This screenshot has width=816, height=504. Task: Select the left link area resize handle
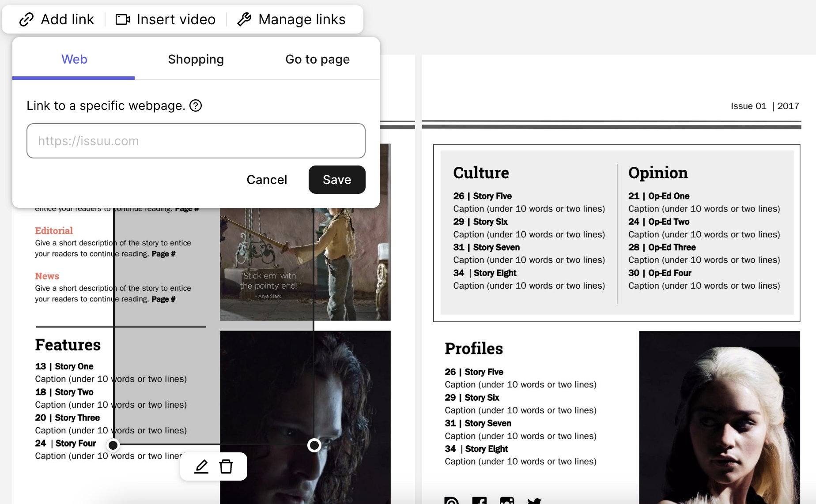(x=113, y=445)
